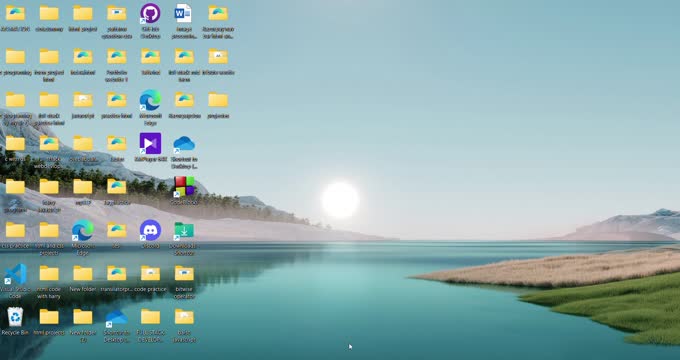Select the green Downloads shortcut folder
Image resolution: width=680 pixels, height=360 pixels.
pyautogui.click(x=184, y=231)
